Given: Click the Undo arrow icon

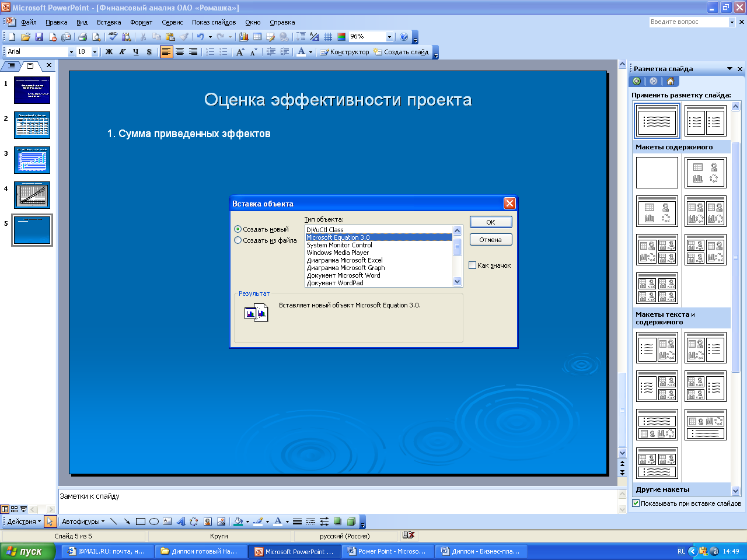Looking at the screenshot, I should pos(200,37).
